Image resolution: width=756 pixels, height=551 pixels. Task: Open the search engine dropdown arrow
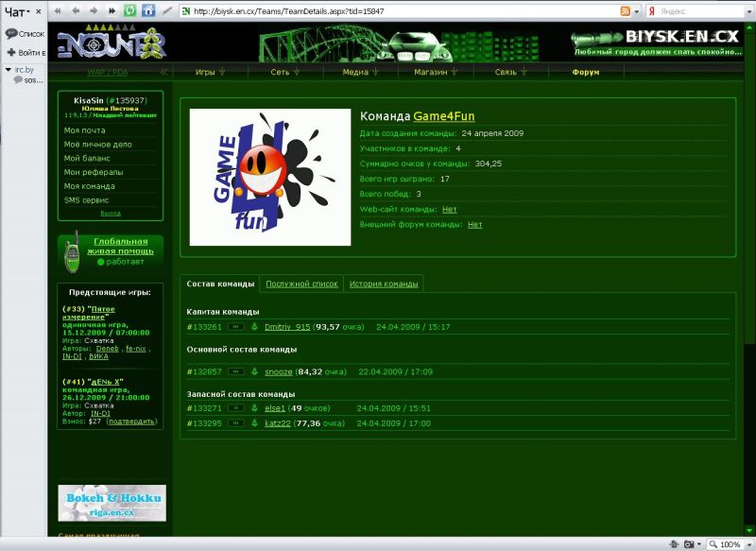point(751,11)
